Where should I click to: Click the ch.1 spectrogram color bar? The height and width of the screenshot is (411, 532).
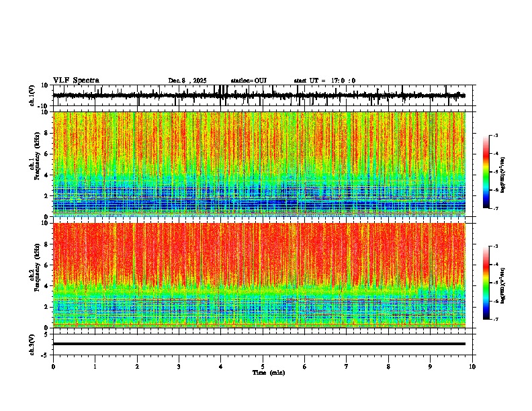click(486, 172)
